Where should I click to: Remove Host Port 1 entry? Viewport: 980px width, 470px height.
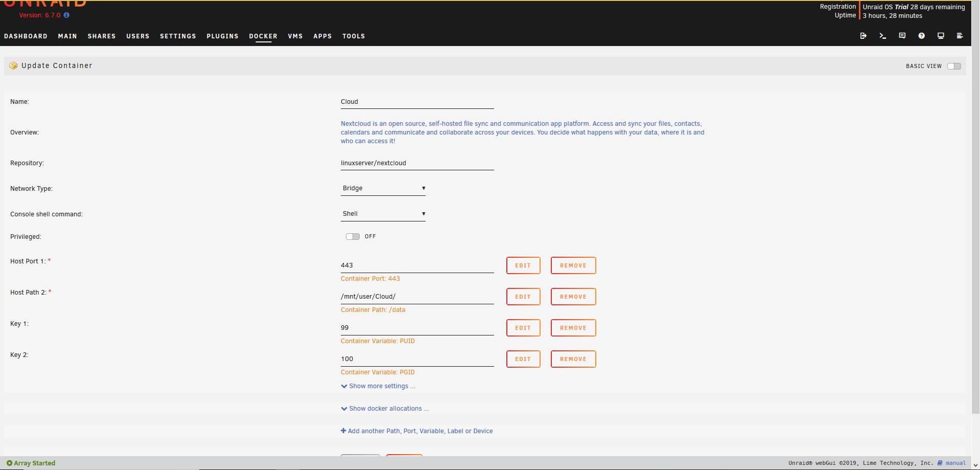573,265
